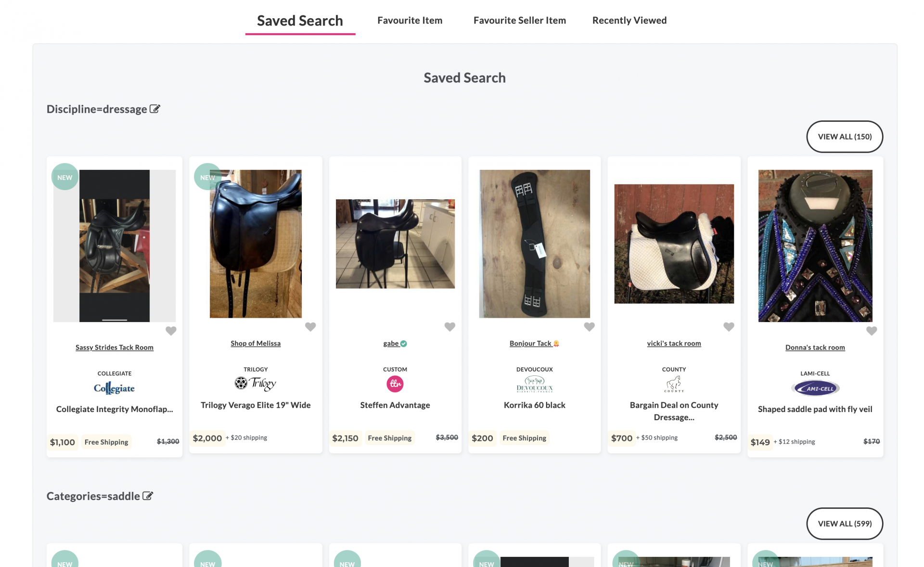The height and width of the screenshot is (567, 924).
Task: Click the Trilogy brand logo
Action: pos(256,384)
